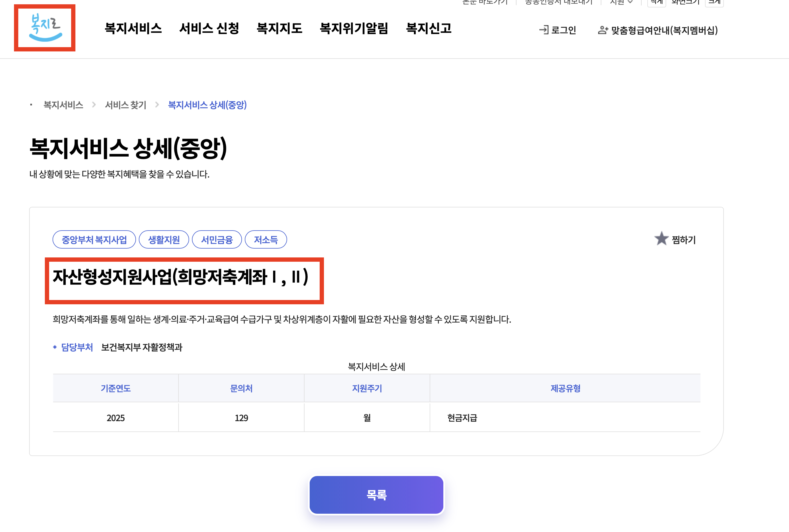Click the first breadcrumb chevron arrow

[x=94, y=105]
